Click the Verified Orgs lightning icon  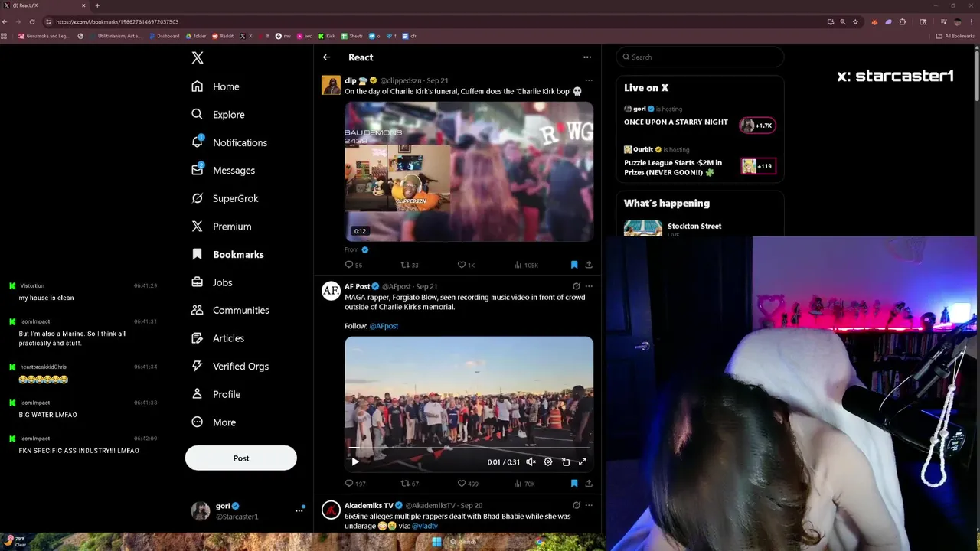click(x=198, y=366)
